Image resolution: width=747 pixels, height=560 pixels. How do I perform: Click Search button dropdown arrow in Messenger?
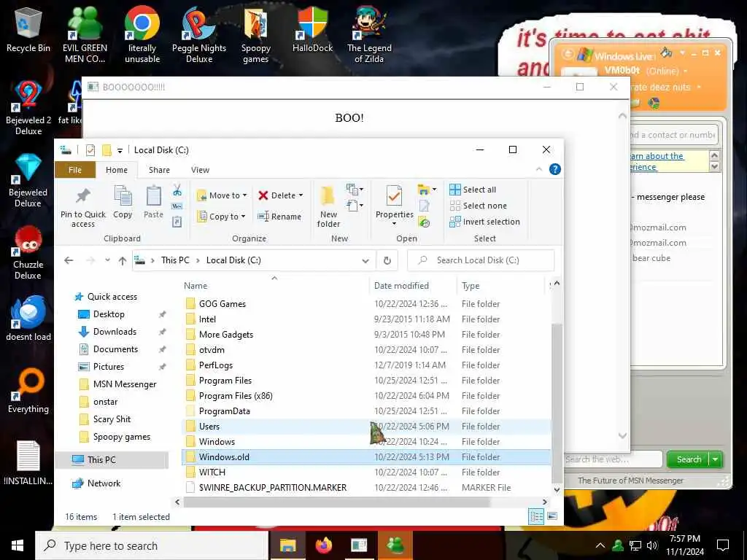(716, 459)
